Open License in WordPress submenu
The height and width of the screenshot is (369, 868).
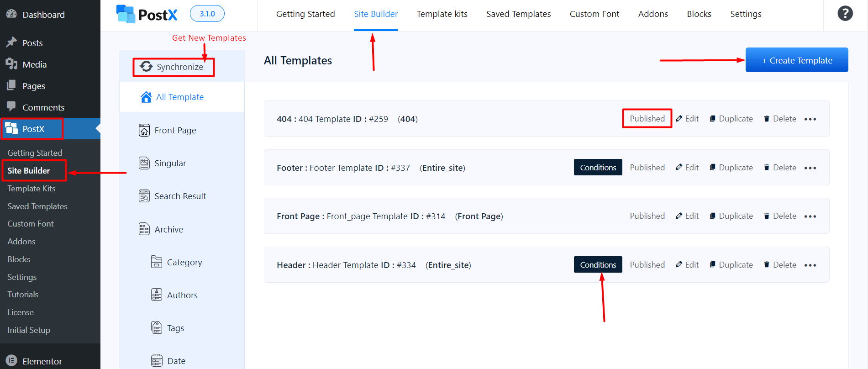point(21,312)
